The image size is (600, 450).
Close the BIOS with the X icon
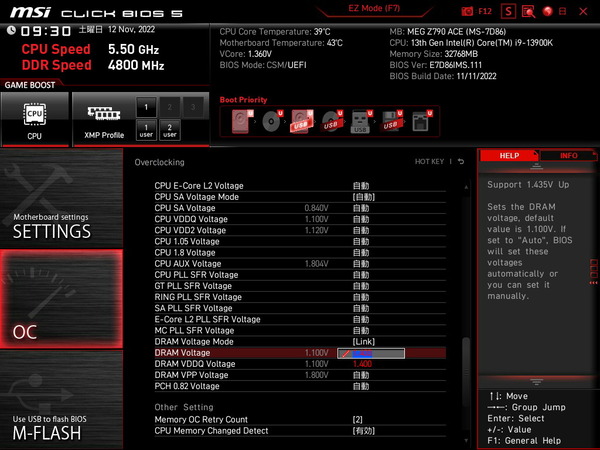[583, 11]
